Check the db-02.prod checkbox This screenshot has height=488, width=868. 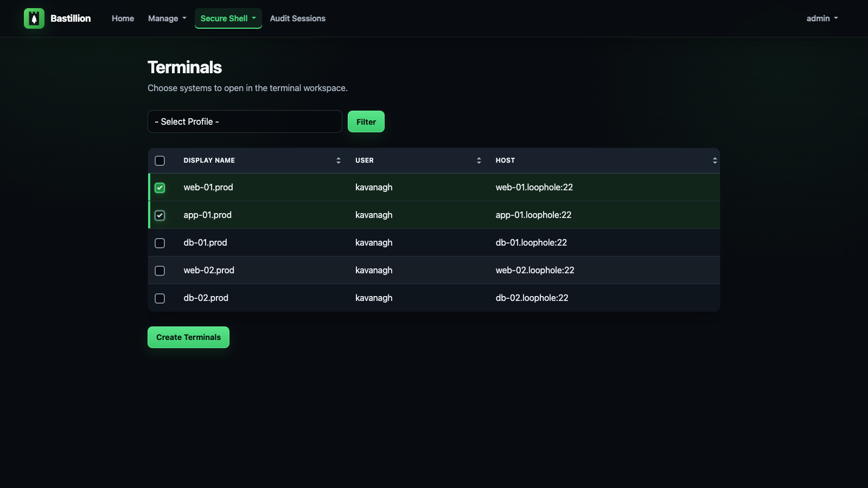159,298
